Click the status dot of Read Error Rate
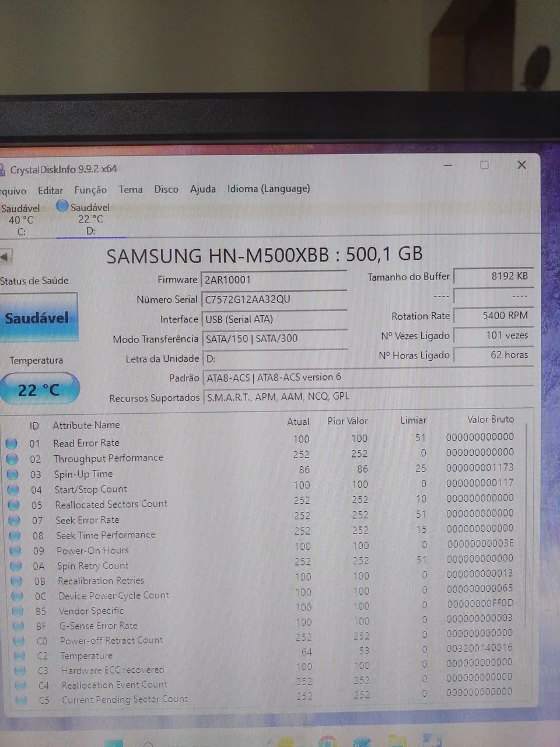The image size is (560, 747). point(11,444)
